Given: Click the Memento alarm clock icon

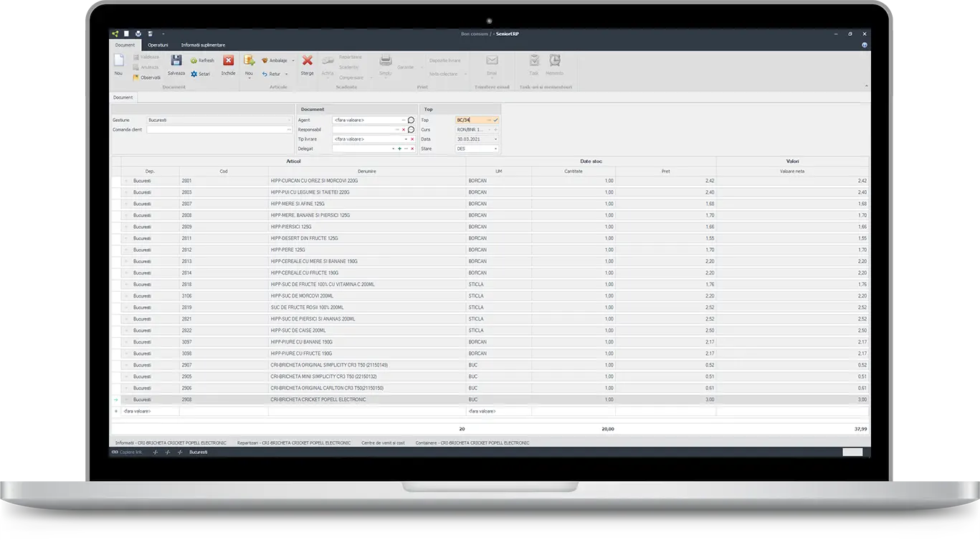Looking at the screenshot, I should click(555, 61).
